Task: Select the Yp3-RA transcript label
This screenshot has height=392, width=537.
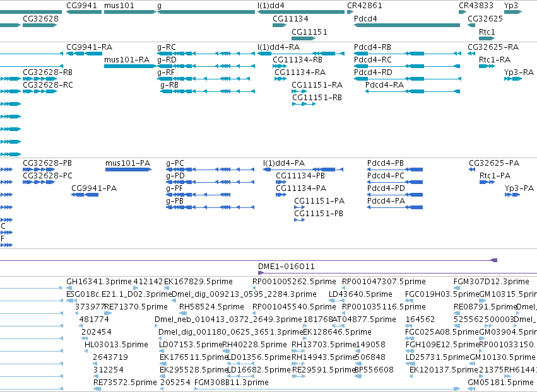Action: [x=519, y=72]
